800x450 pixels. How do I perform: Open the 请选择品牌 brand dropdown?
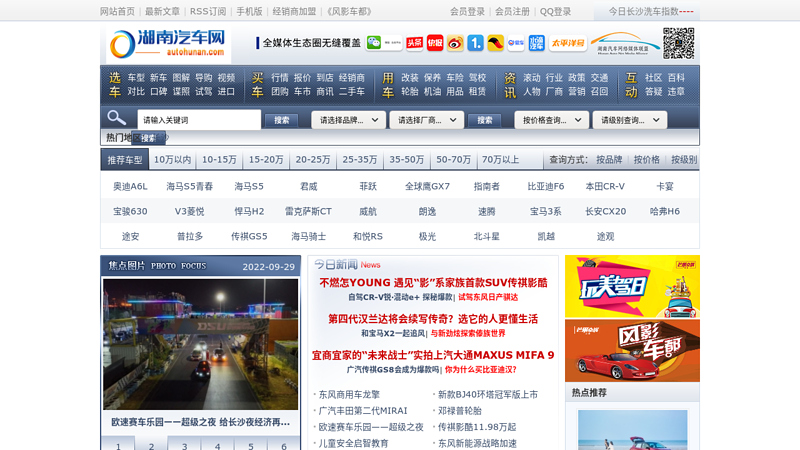pos(348,120)
